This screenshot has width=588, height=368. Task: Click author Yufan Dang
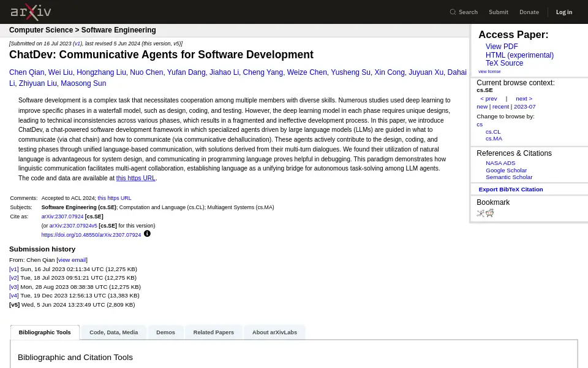tap(186, 72)
